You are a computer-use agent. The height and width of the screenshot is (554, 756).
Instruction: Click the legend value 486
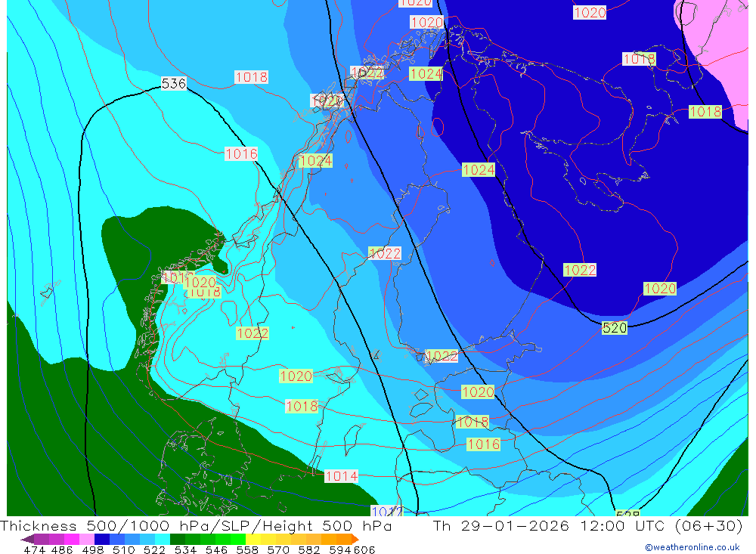(x=62, y=549)
